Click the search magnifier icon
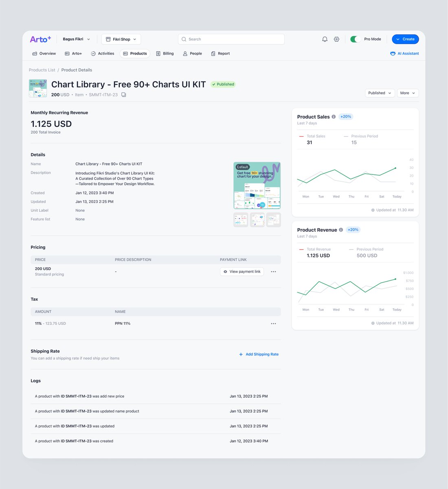The image size is (448, 489). pyautogui.click(x=184, y=39)
